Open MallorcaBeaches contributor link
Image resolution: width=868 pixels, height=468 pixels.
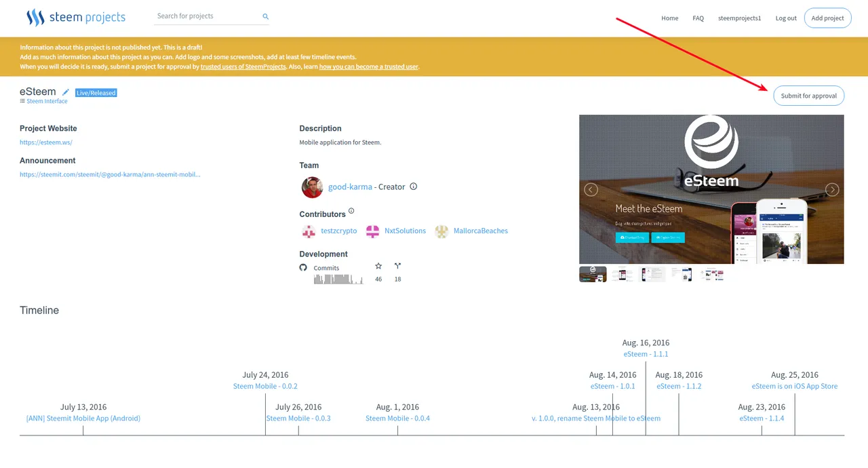click(x=481, y=231)
